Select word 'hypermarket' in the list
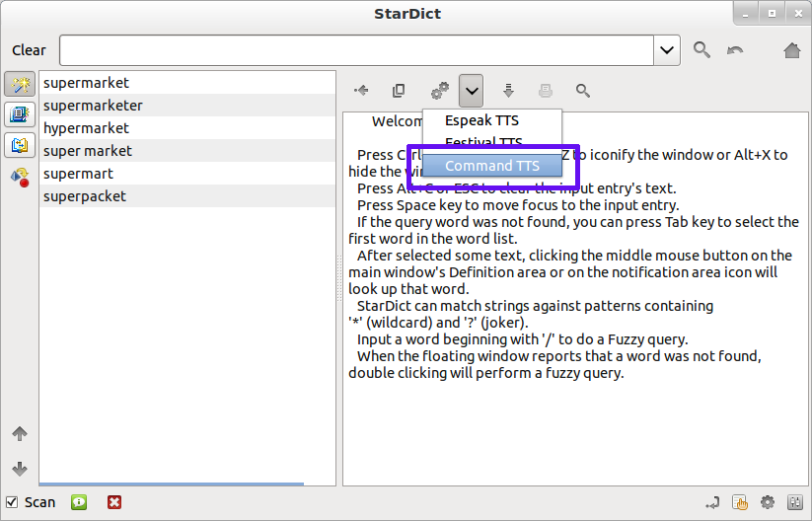Image resolution: width=812 pixels, height=521 pixels. point(186,128)
